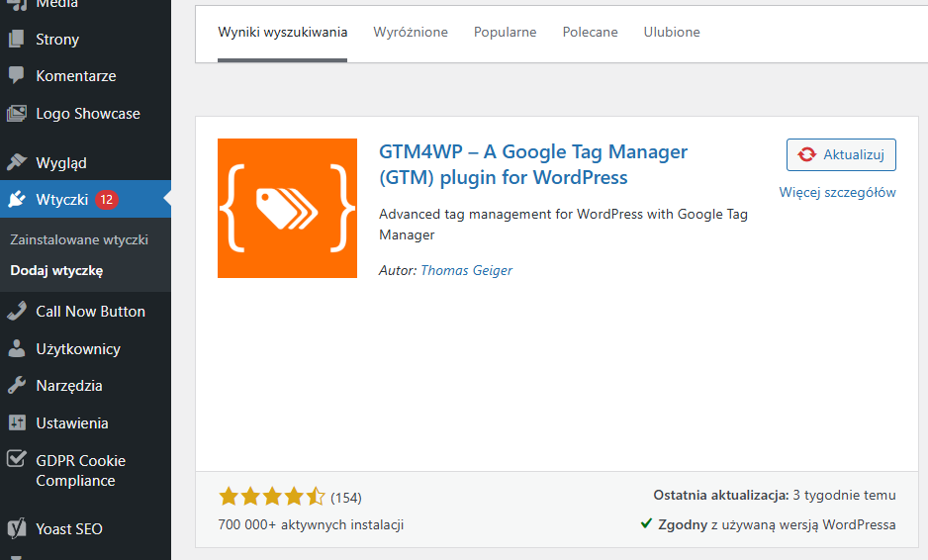
Task: Switch to Wyniki wyszukiwania tab
Action: point(282,33)
